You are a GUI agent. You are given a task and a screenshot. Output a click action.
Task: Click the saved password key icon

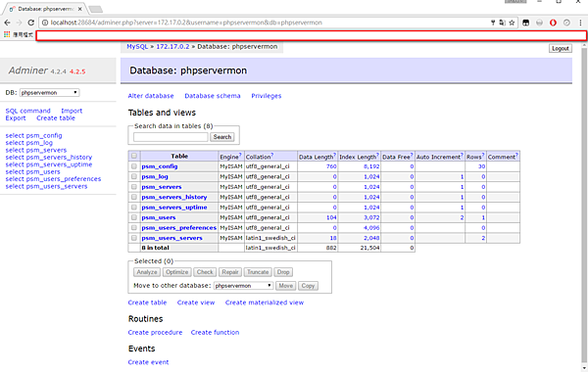pos(493,23)
